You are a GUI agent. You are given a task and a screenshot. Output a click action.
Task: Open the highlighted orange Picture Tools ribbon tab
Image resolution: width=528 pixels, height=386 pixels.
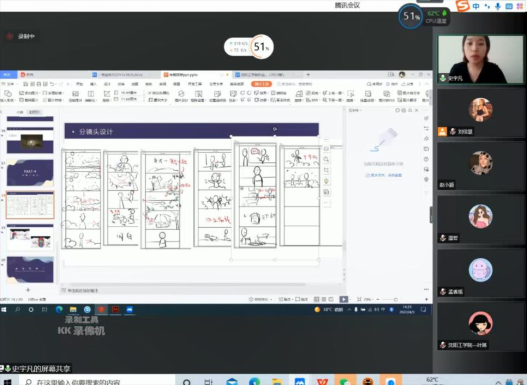coord(261,84)
